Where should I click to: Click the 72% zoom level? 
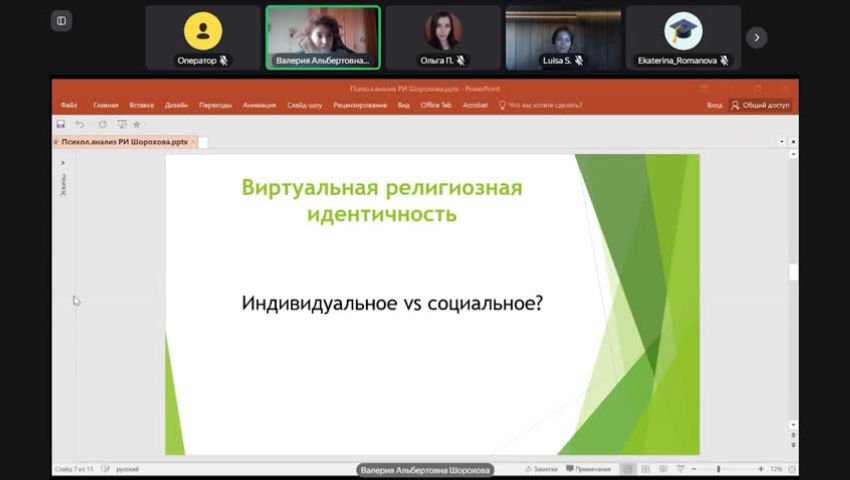coord(776,469)
